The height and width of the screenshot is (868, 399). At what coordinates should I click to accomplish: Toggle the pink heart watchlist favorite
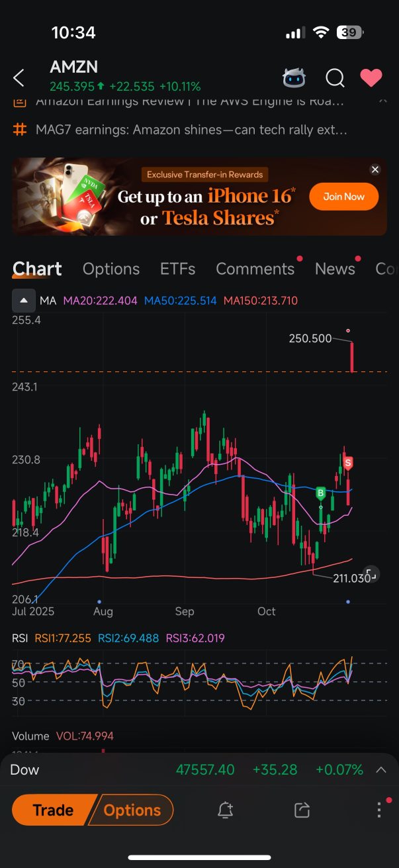371,78
